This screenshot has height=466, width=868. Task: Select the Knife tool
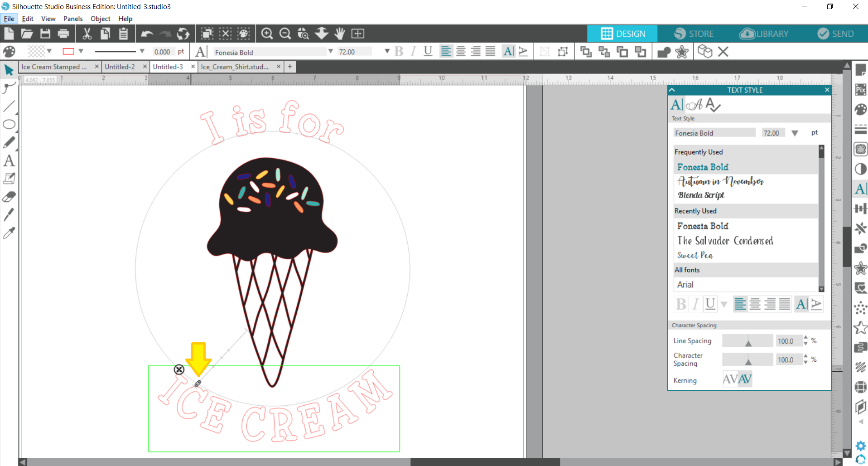9,214
